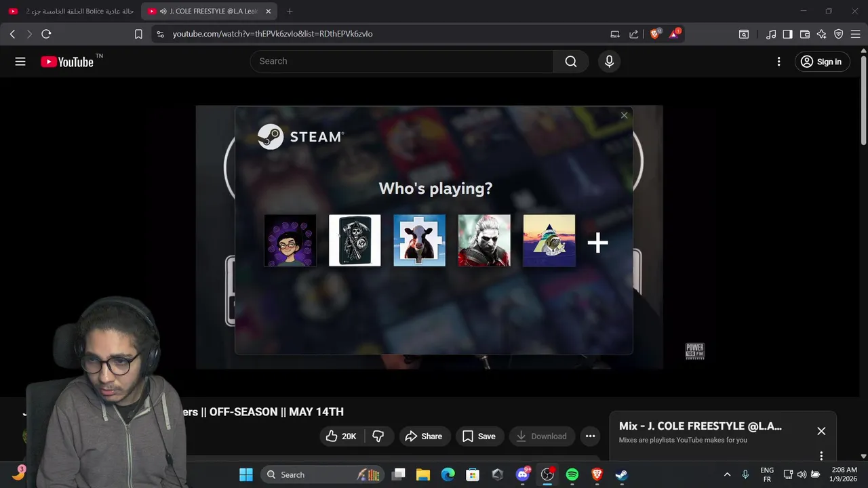Open the Brave playlist music icon
The image size is (868, 488).
[x=771, y=34]
